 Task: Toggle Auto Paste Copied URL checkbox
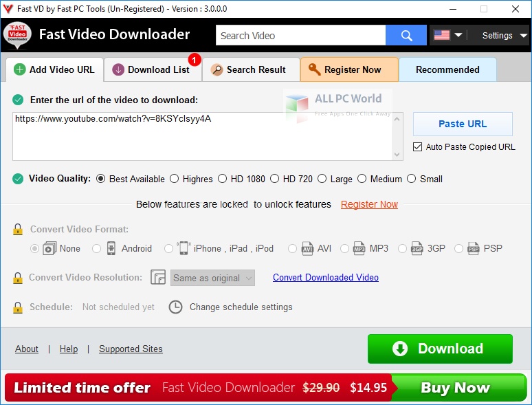417,146
